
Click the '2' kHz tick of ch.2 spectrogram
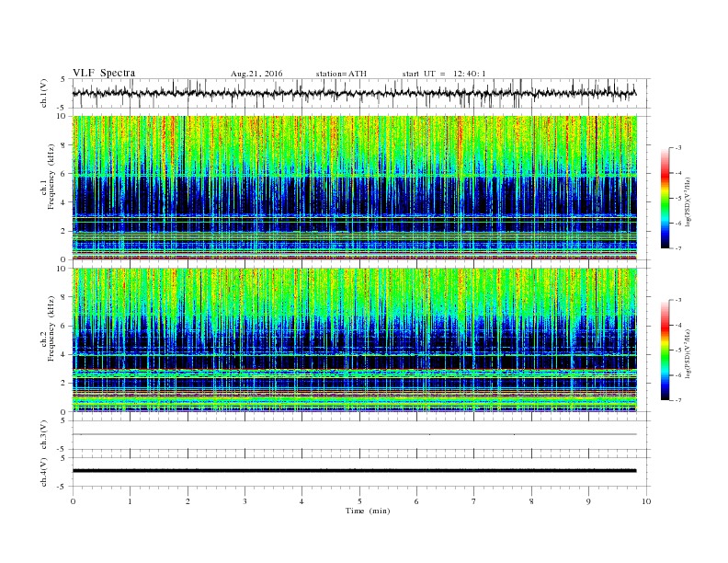pos(63,384)
